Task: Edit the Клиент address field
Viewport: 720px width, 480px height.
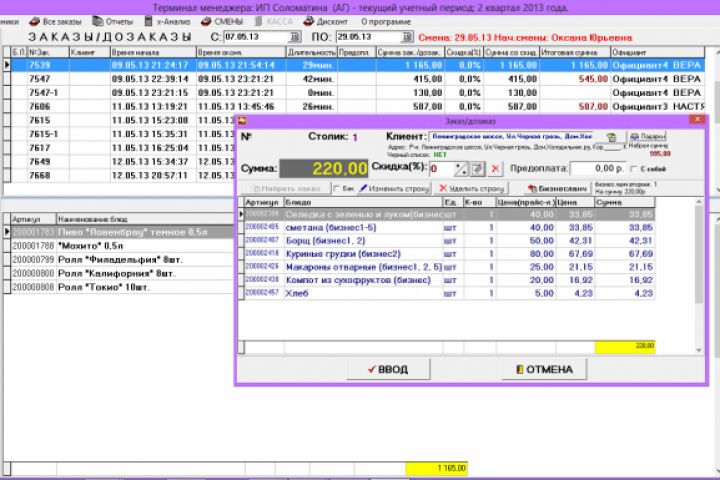Action: coord(512,136)
